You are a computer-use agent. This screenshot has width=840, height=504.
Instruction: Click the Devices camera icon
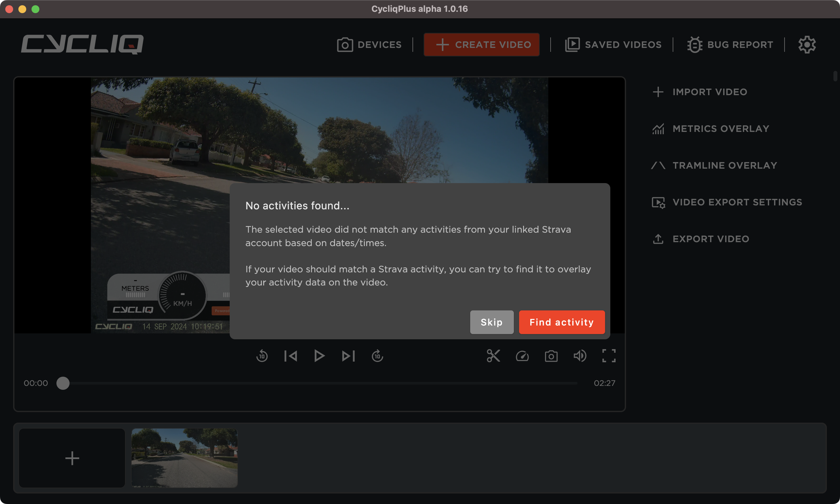coord(345,45)
